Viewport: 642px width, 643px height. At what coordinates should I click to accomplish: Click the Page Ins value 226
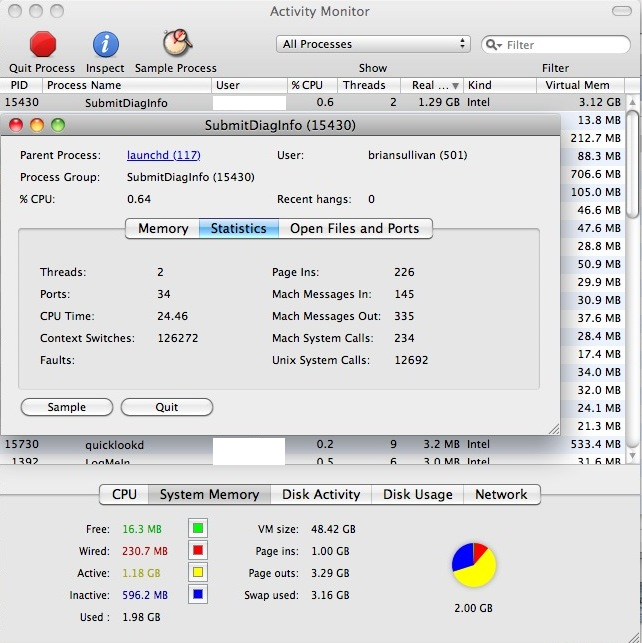(404, 272)
